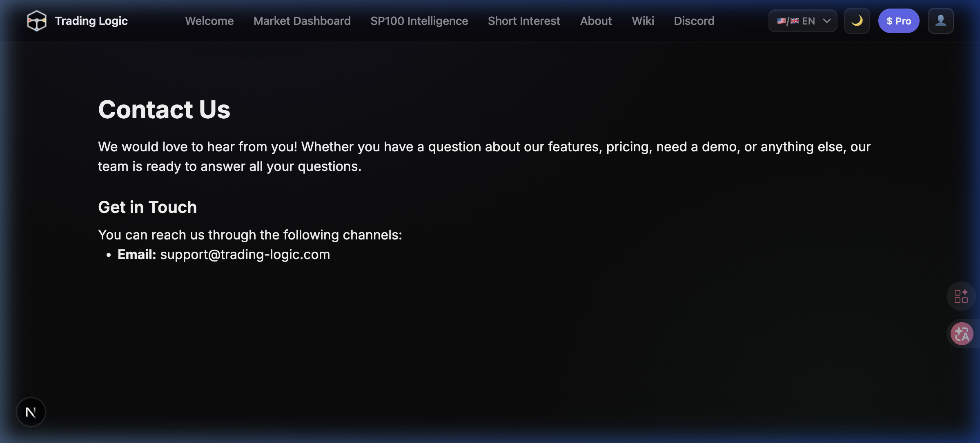
Task: Click the $ Pro upgrade button
Action: click(899, 21)
